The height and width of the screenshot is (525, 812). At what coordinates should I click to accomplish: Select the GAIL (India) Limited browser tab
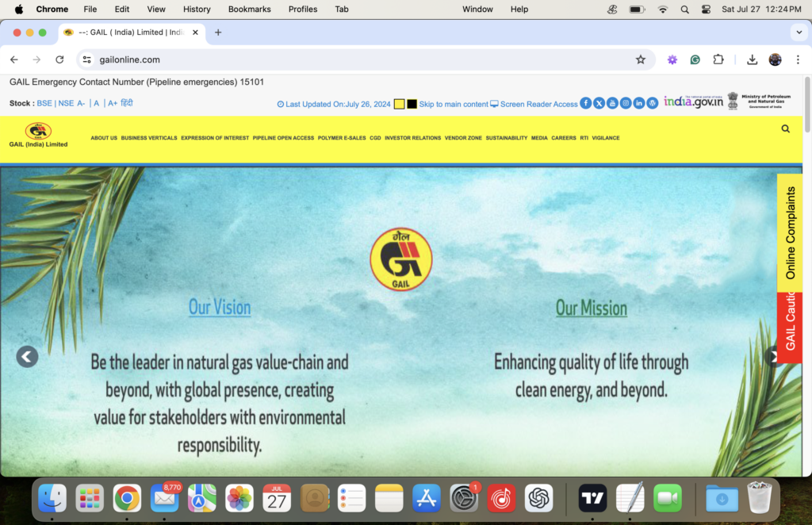pos(132,32)
